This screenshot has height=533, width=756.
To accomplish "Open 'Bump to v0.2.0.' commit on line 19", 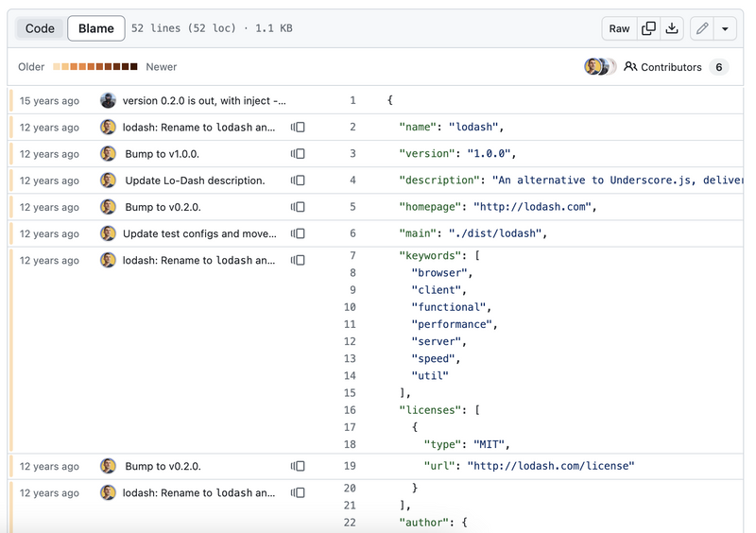I will click(163, 467).
